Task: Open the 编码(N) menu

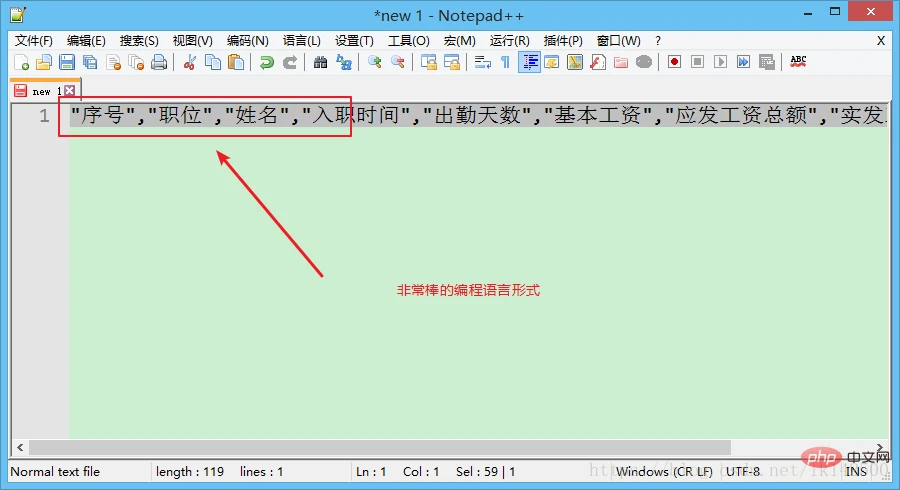Action: coord(247,41)
